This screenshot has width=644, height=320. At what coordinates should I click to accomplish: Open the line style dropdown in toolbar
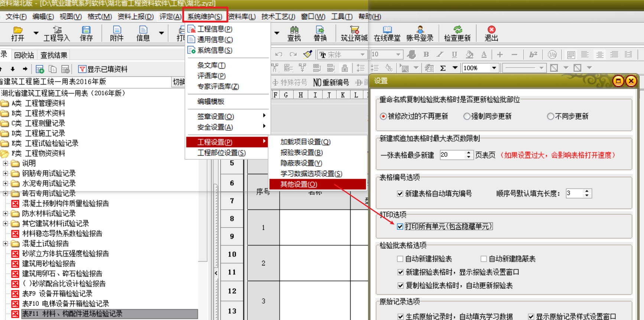pyautogui.click(x=541, y=68)
